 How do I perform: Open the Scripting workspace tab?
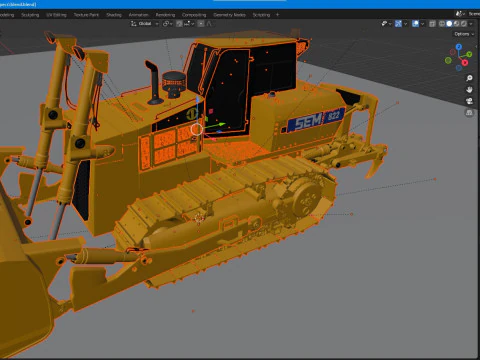pyautogui.click(x=261, y=15)
